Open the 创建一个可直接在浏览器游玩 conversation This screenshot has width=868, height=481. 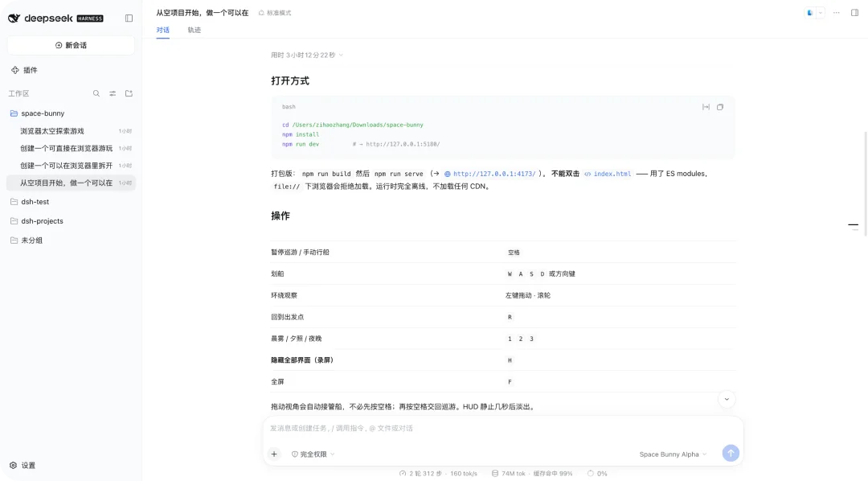(71, 149)
